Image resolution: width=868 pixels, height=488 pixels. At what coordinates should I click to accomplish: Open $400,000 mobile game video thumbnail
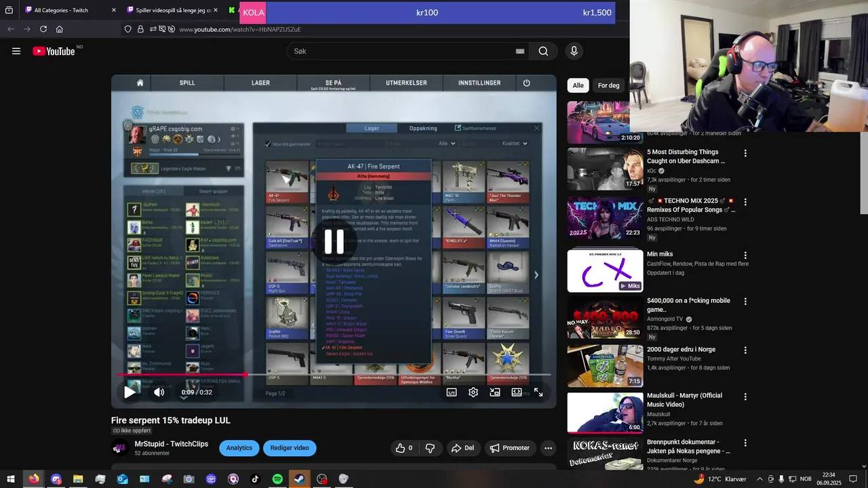(605, 317)
